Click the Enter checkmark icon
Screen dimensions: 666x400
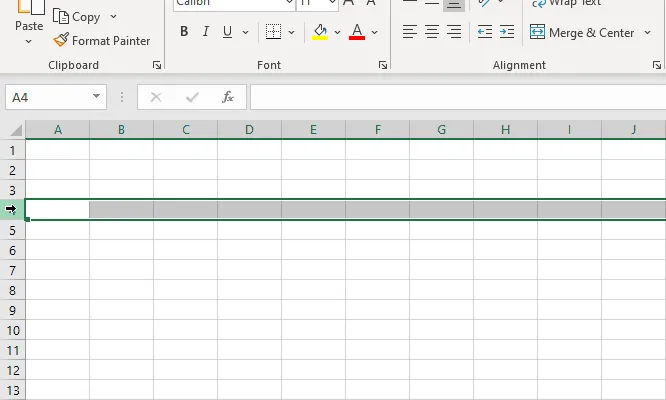click(192, 97)
